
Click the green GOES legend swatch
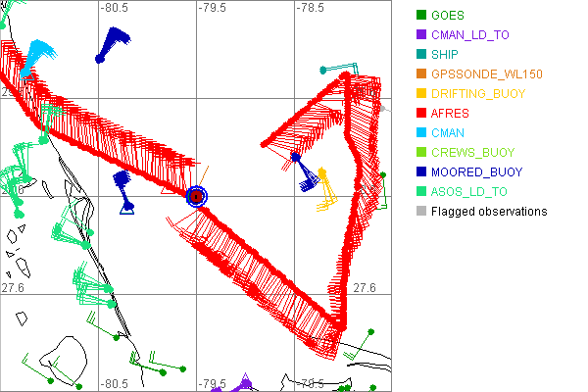421,16
